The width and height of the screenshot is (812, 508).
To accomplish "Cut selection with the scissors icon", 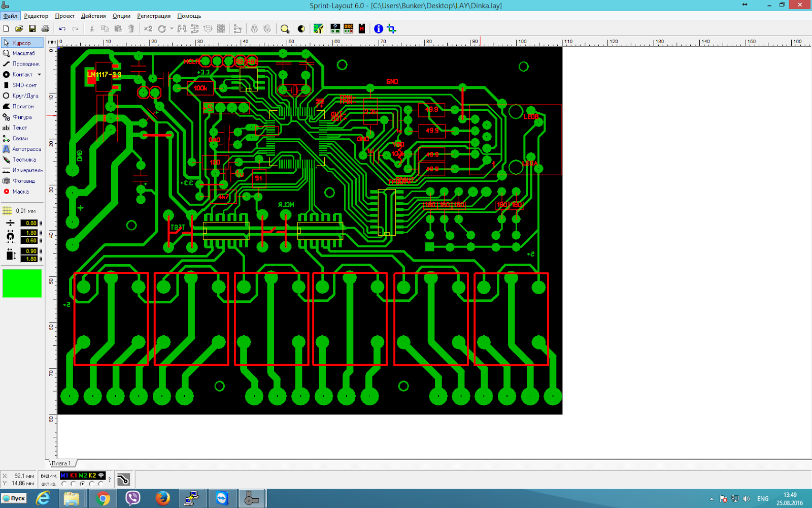I will click(92, 29).
